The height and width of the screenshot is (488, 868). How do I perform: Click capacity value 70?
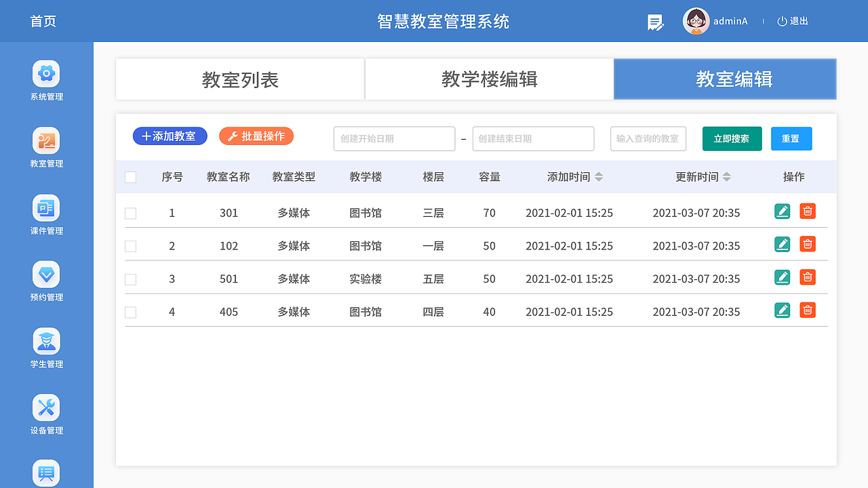click(490, 213)
